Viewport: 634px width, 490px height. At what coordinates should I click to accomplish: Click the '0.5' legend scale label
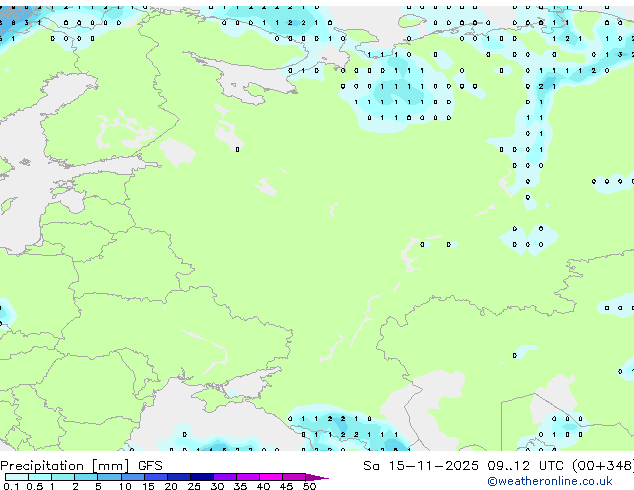35,486
